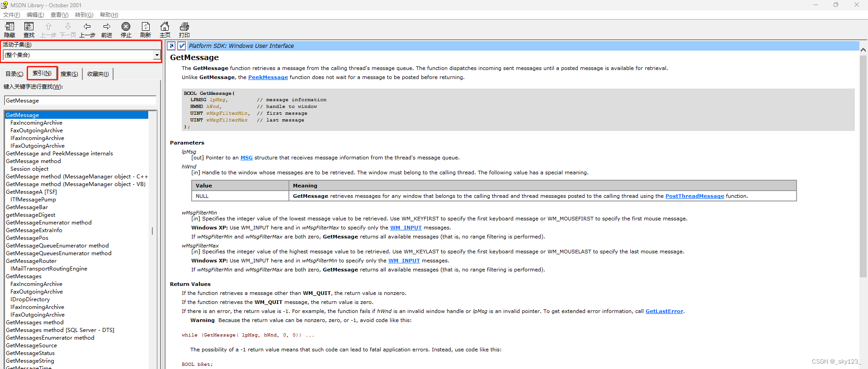The width and height of the screenshot is (868, 369).
Task: Open the Help (帮助) menu
Action: [109, 15]
